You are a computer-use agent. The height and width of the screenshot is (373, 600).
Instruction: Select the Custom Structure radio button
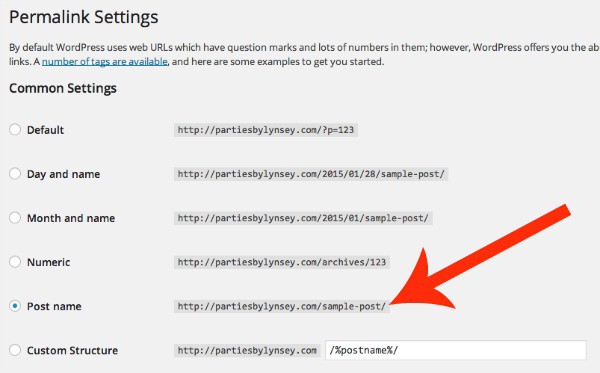(x=15, y=350)
